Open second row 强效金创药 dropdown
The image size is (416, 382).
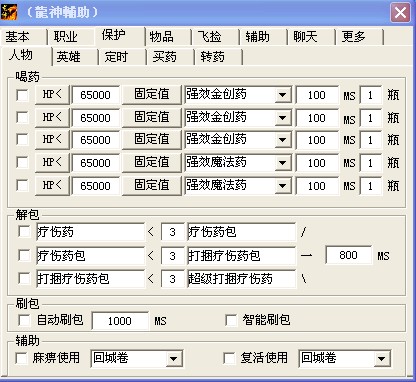point(283,118)
